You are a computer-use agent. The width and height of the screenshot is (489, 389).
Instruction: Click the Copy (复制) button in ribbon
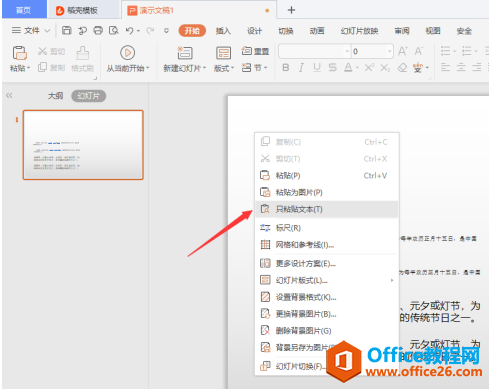pos(51,68)
